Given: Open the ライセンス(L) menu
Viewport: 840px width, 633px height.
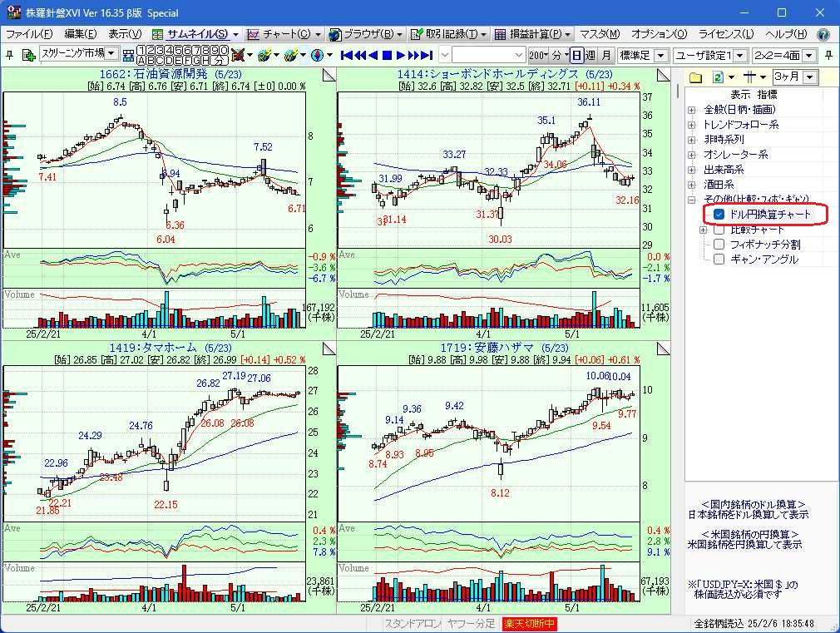Looking at the screenshot, I should click(726, 34).
